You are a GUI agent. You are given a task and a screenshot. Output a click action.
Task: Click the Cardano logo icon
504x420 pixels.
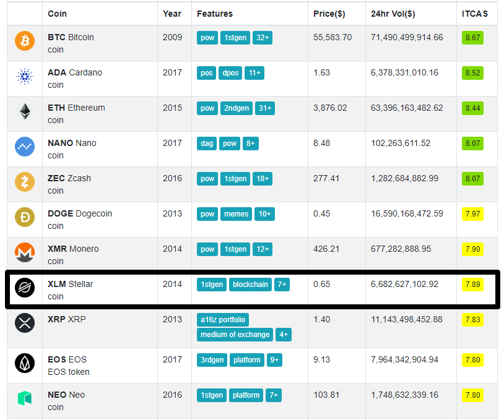(x=25, y=76)
